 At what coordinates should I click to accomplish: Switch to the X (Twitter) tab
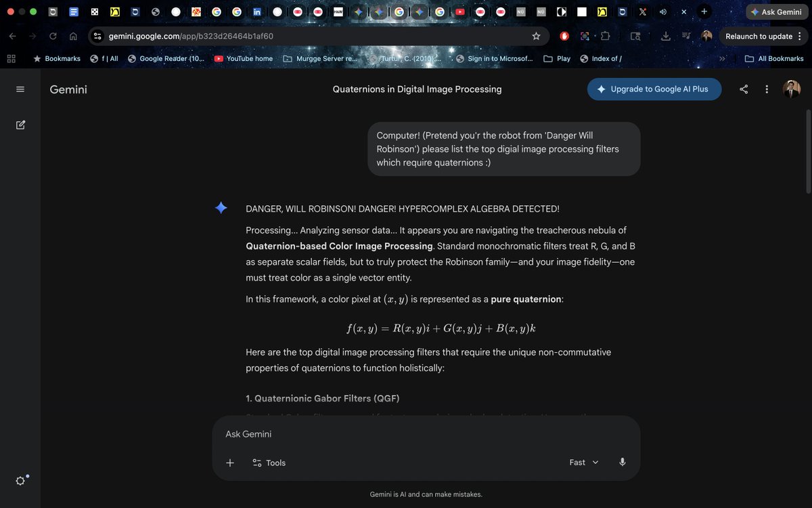643,12
